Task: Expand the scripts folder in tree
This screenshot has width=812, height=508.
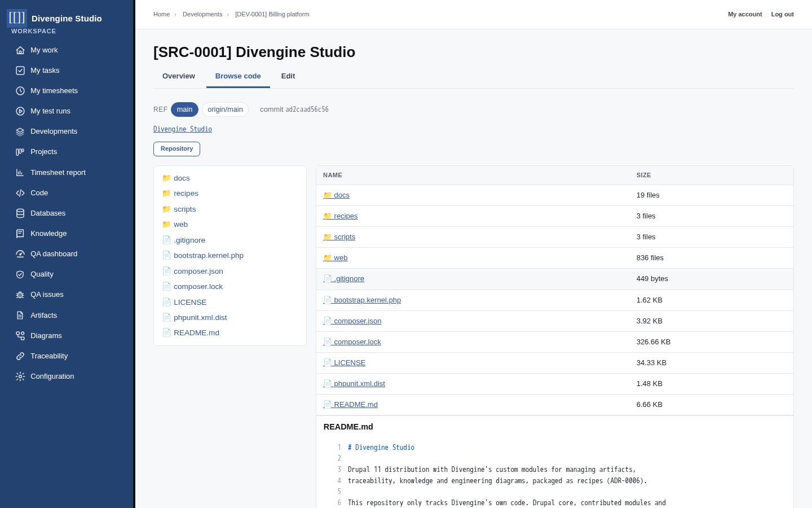Action: point(179,209)
